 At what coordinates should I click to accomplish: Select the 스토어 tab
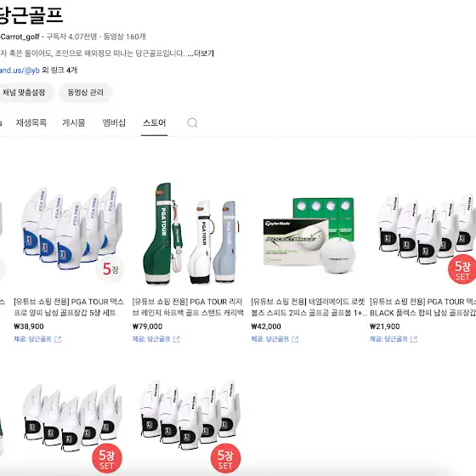[x=154, y=123]
